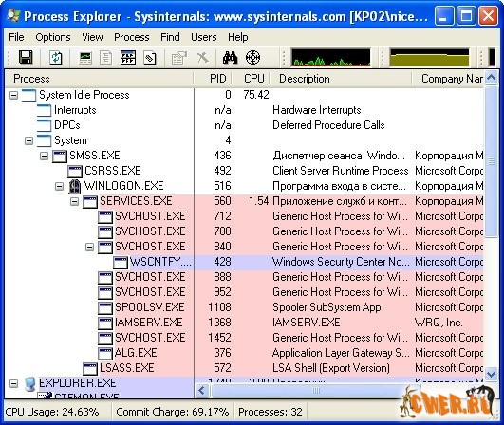504x425 pixels.
Task: Open the File menu
Action: click(x=16, y=37)
